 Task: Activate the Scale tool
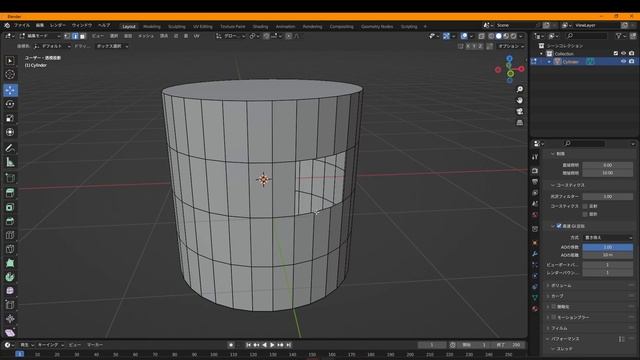[10, 118]
